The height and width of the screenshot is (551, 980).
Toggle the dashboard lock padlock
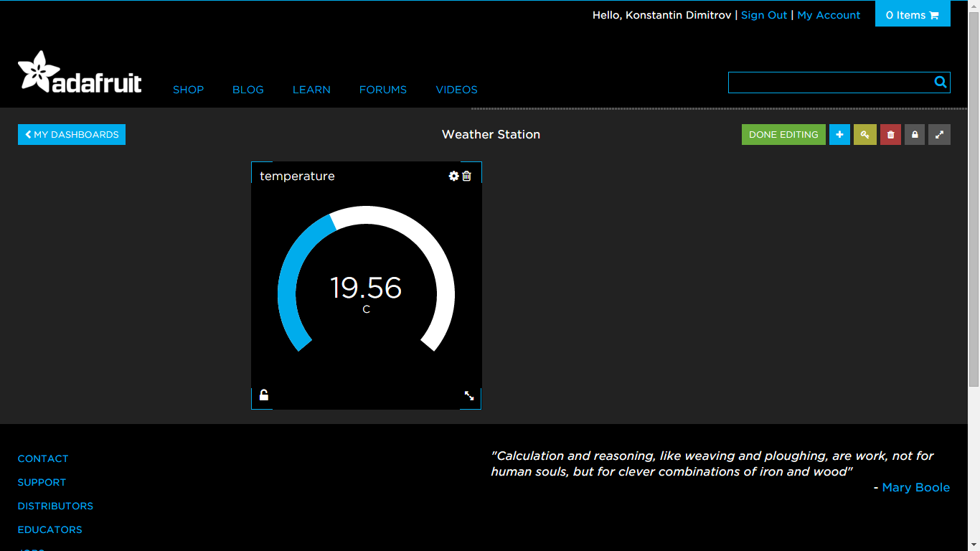(x=914, y=134)
